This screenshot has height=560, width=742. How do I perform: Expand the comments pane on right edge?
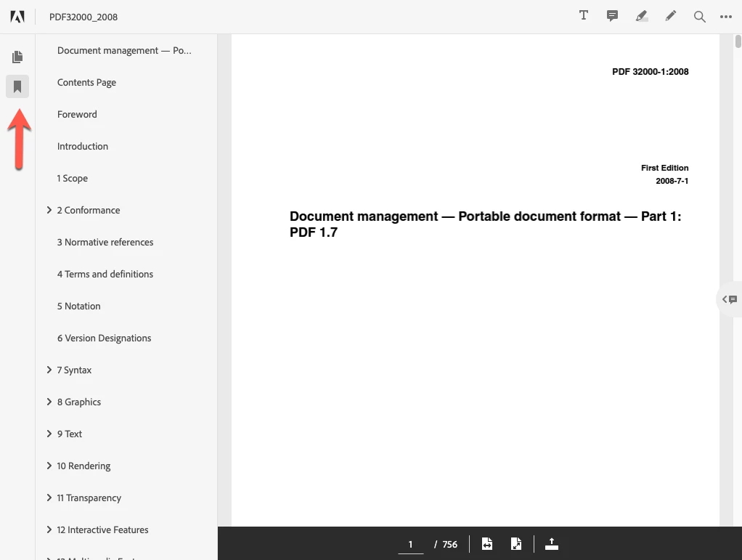(730, 299)
